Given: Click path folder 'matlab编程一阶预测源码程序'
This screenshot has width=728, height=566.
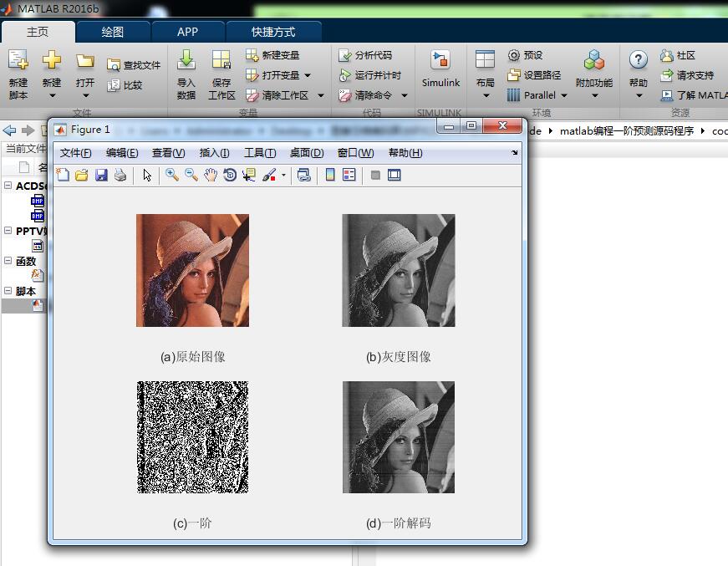Looking at the screenshot, I should coord(626,131).
